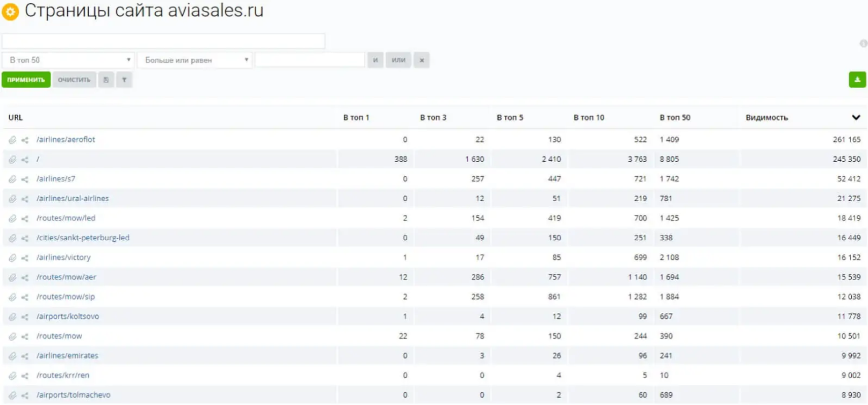Click share icon beside /routes/mow/sip
Viewport: 868px width, 405px height.
coord(25,297)
